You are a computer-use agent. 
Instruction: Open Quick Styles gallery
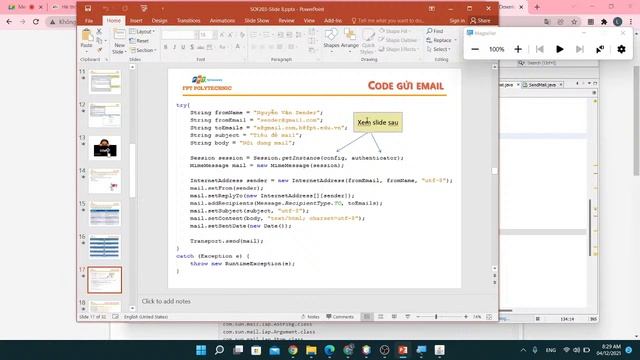coord(367,42)
